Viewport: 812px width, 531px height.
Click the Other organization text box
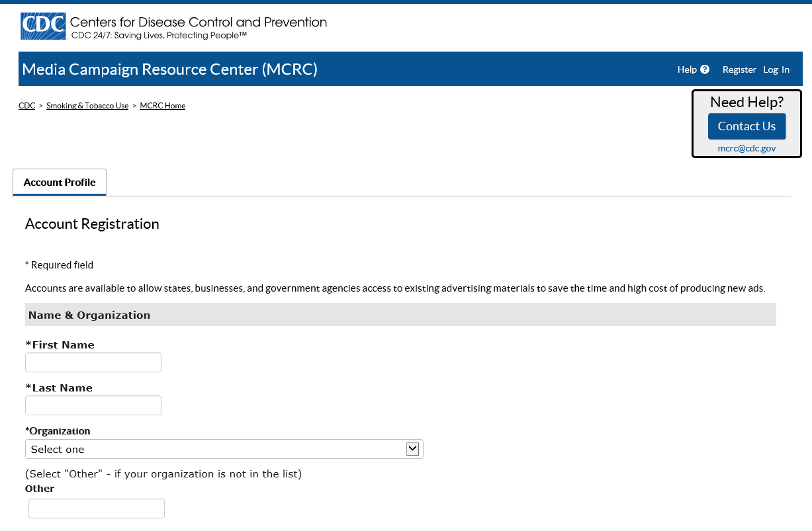point(97,509)
